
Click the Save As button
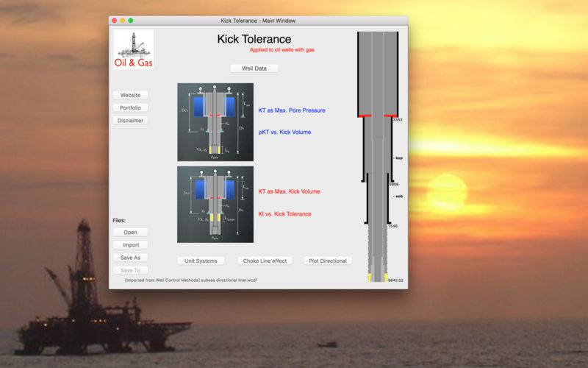click(x=130, y=258)
